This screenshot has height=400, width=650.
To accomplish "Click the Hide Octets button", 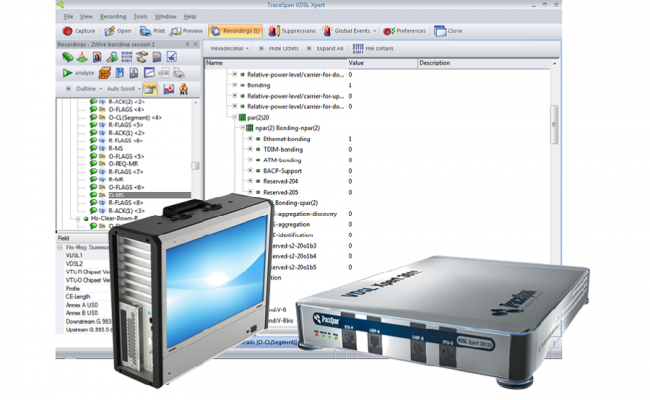I will click(x=279, y=48).
